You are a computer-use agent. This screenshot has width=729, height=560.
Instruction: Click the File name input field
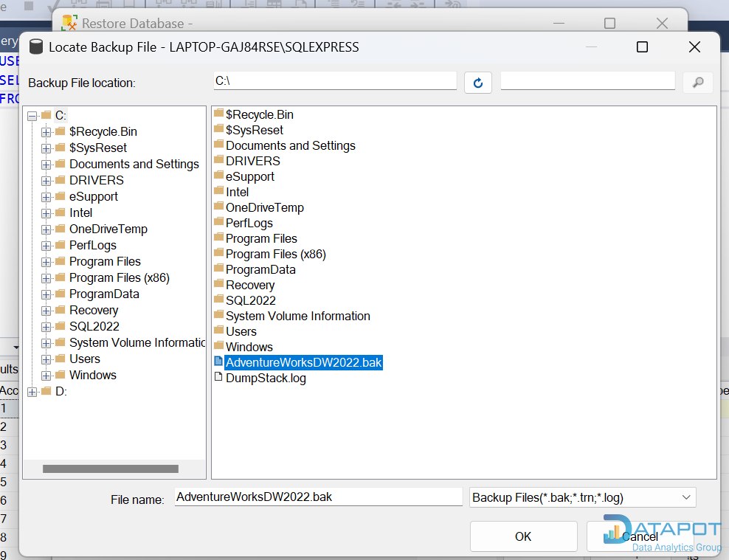click(x=318, y=497)
